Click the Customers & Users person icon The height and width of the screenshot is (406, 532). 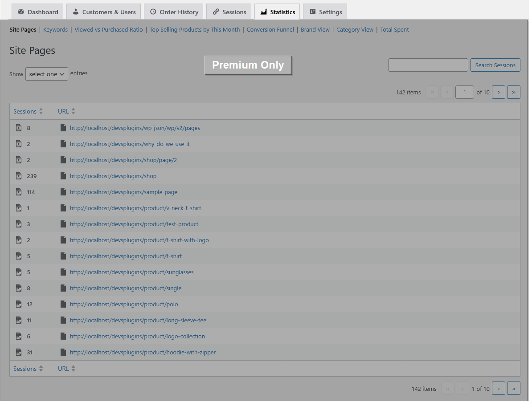pos(76,12)
